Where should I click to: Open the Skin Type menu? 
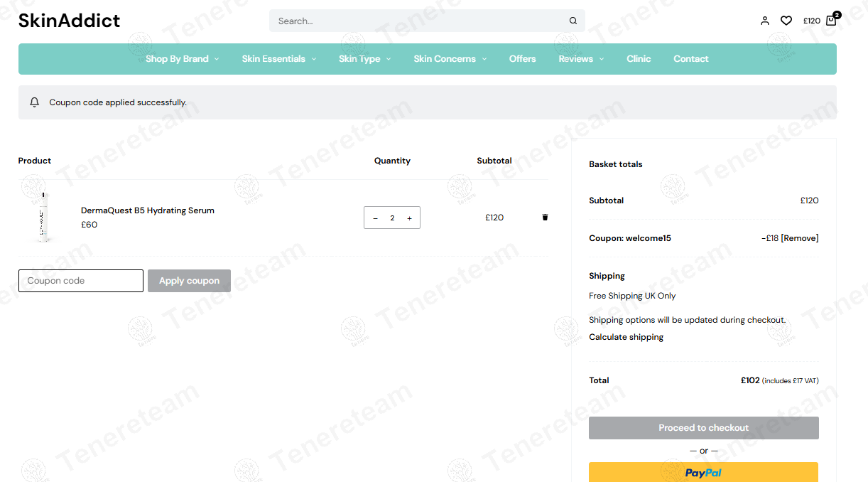click(364, 59)
